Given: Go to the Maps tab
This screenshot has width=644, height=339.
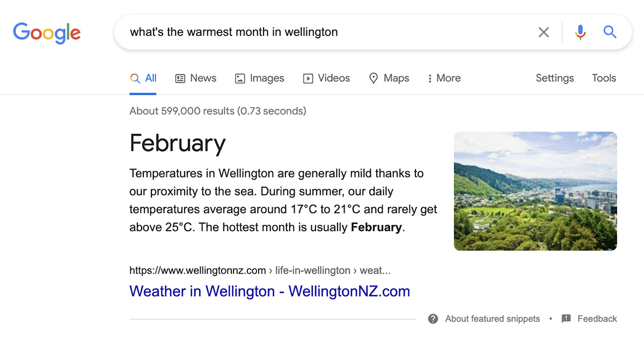Looking at the screenshot, I should 389,78.
